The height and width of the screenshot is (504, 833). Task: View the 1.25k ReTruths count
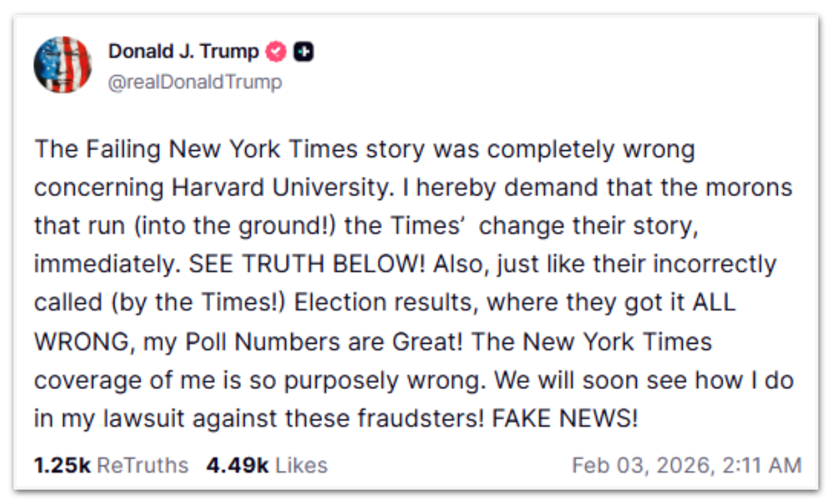62,465
